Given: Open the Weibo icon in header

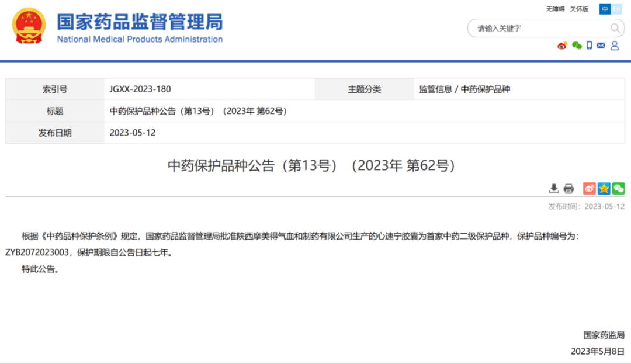Looking at the screenshot, I should 562,46.
